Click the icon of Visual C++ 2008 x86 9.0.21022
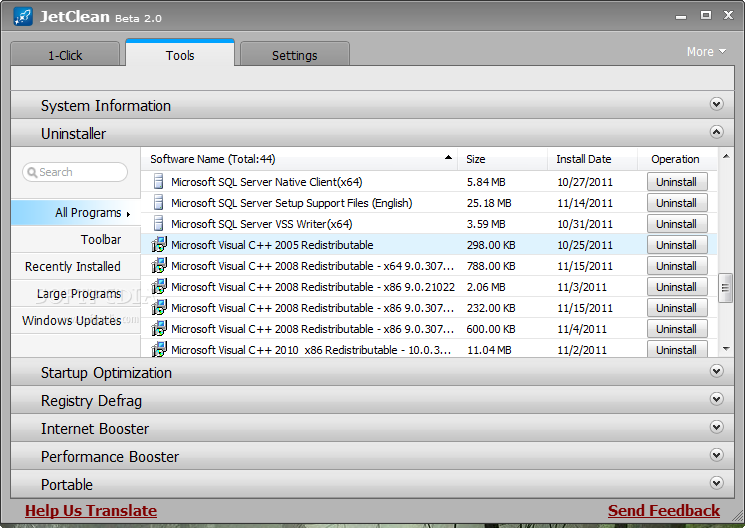This screenshot has width=745, height=528. [x=159, y=287]
